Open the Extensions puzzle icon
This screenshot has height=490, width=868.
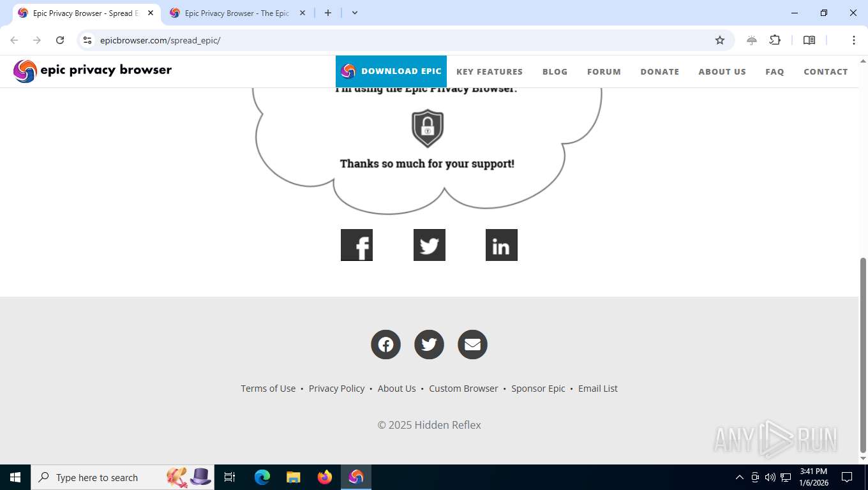point(775,40)
